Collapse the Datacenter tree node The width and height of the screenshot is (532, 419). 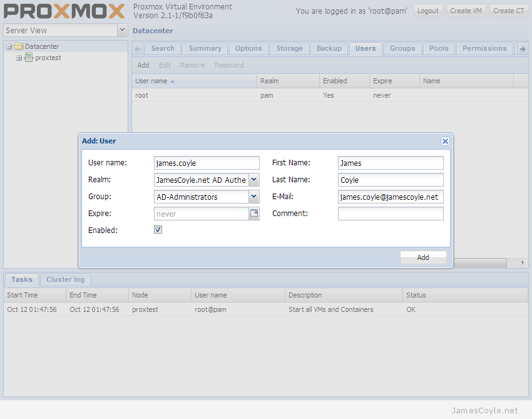click(x=9, y=46)
